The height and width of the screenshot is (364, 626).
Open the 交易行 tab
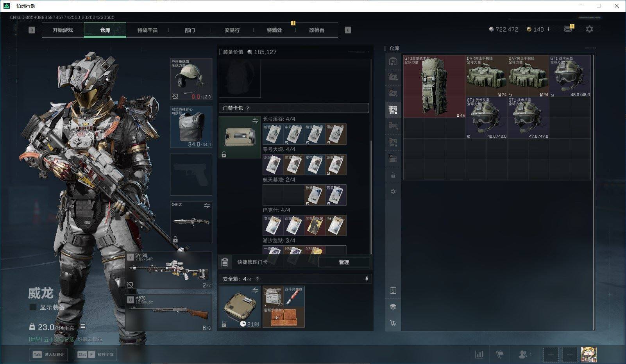[x=232, y=30]
